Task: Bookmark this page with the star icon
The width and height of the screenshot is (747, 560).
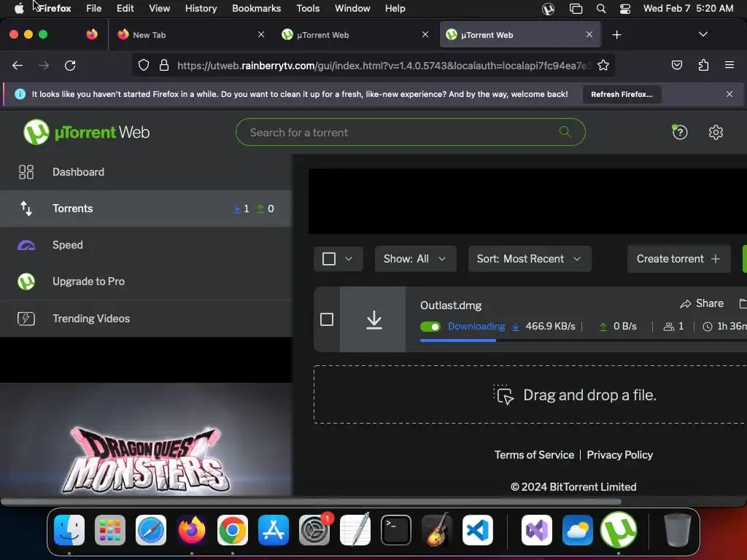Action: coord(603,65)
